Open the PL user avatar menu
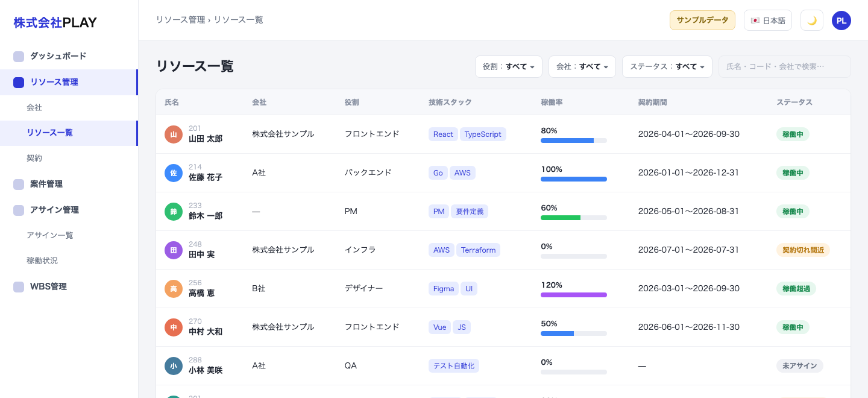868x398 pixels. [x=841, y=21]
